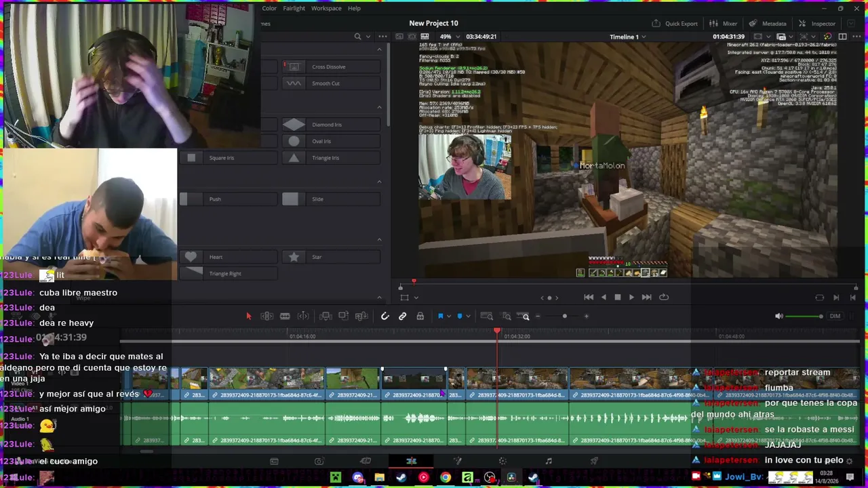
Task: Click the red timeline playhead marker
Action: [497, 331]
